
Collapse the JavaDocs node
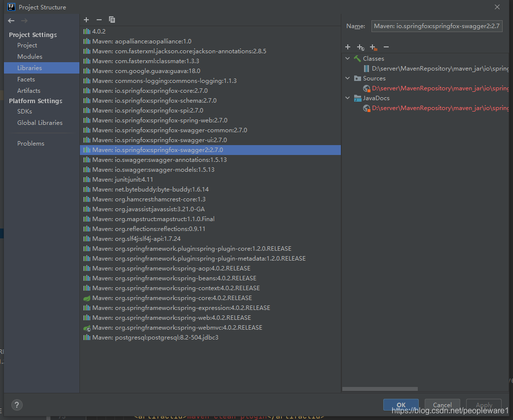point(347,98)
